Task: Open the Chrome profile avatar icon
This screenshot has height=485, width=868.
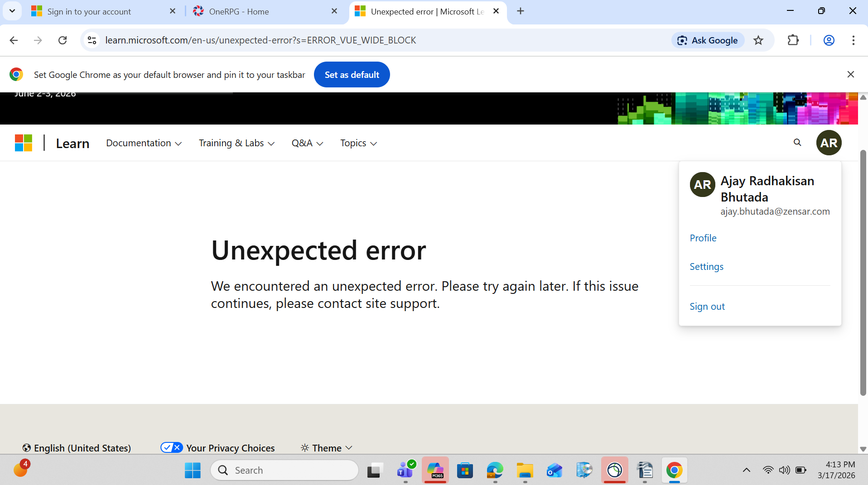Action: [x=829, y=40]
